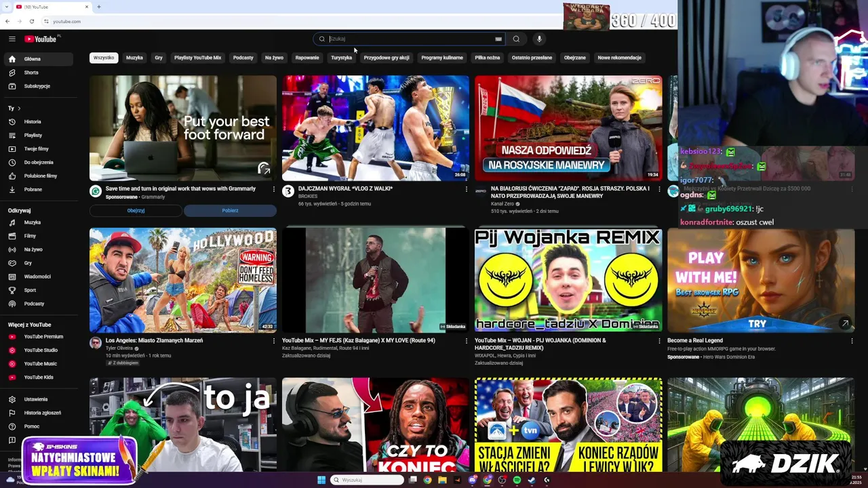Screen dimensions: 868x488
Task: Go to Główna home
Action: [x=38, y=59]
